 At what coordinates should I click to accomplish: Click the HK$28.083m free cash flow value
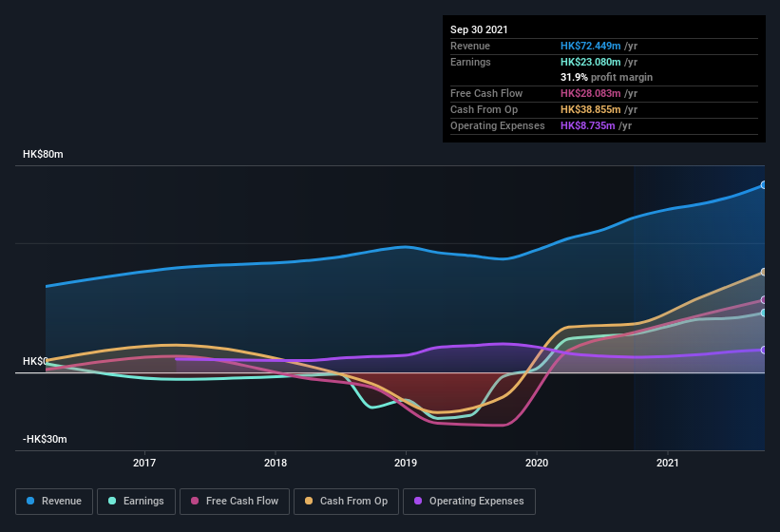(x=591, y=93)
